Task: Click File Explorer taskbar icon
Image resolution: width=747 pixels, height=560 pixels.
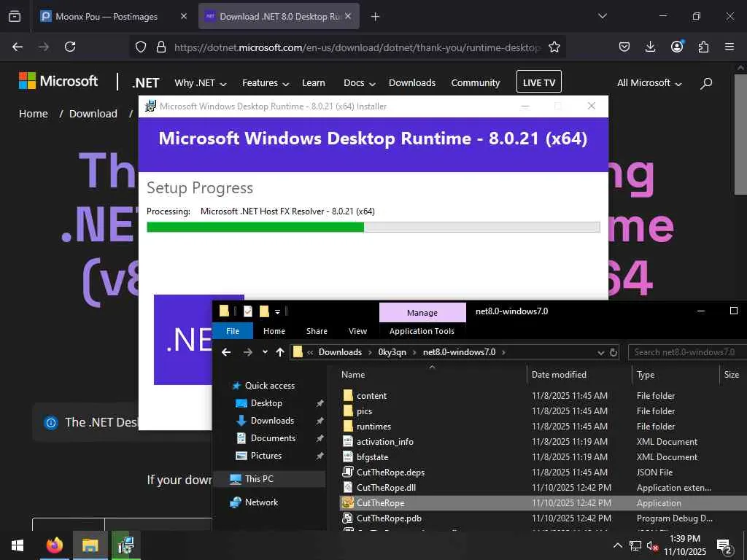Action: [90, 545]
